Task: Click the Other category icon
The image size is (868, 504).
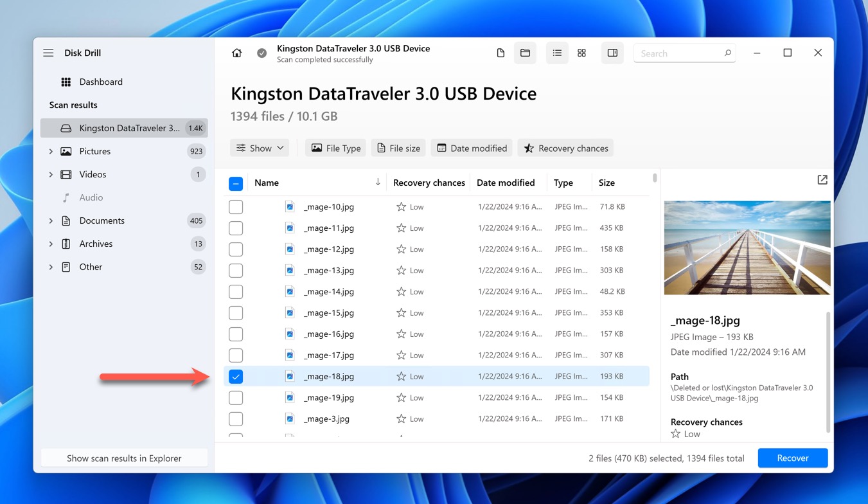Action: [66, 267]
